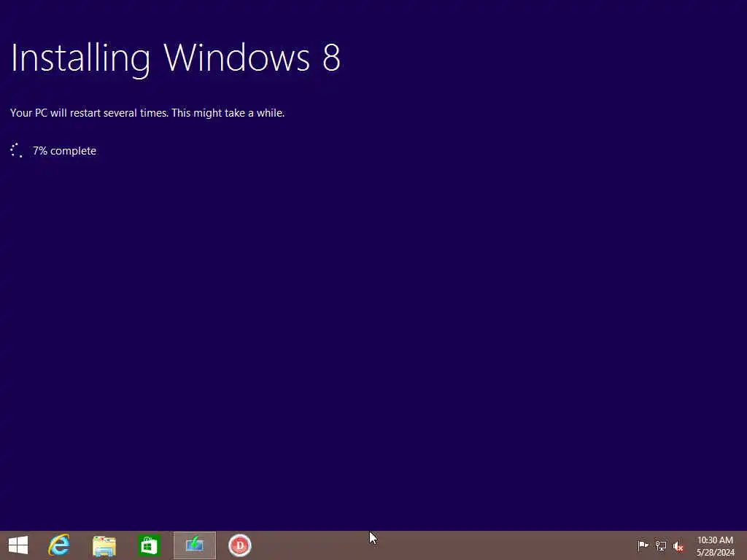The width and height of the screenshot is (747, 560).
Task: Open the red D application in taskbar
Action: pos(239,545)
